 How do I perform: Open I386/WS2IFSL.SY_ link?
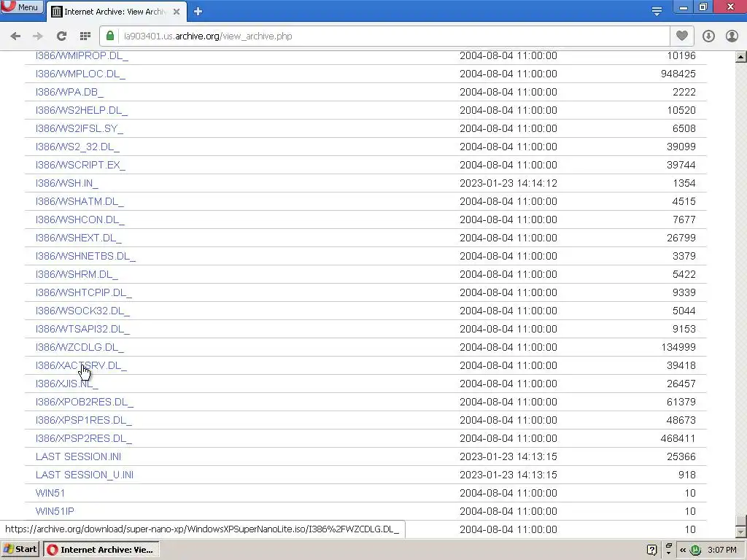pos(79,128)
